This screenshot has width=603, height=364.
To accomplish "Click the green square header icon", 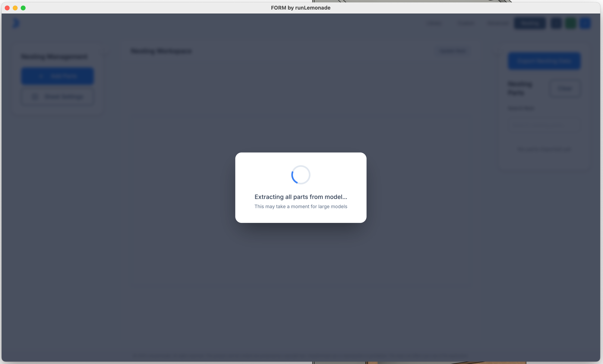I will [x=570, y=23].
